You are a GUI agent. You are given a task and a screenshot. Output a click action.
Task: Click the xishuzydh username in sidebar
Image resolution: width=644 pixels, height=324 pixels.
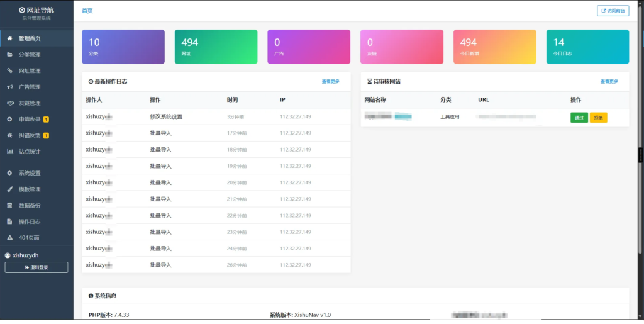tap(25, 255)
